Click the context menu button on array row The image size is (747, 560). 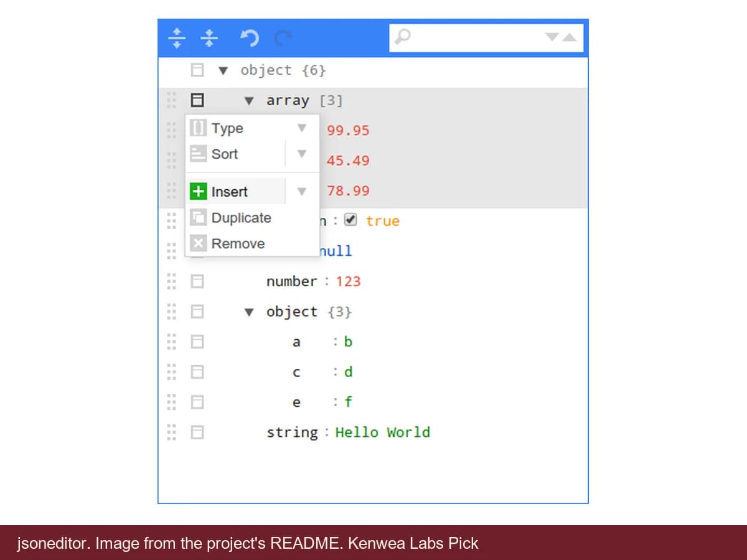click(x=197, y=100)
